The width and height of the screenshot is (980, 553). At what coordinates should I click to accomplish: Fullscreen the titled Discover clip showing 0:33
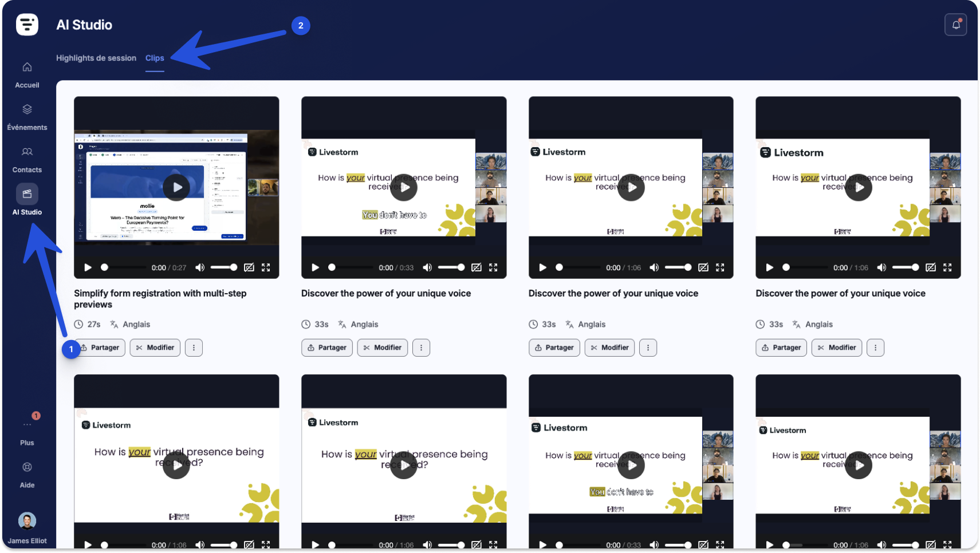click(493, 267)
